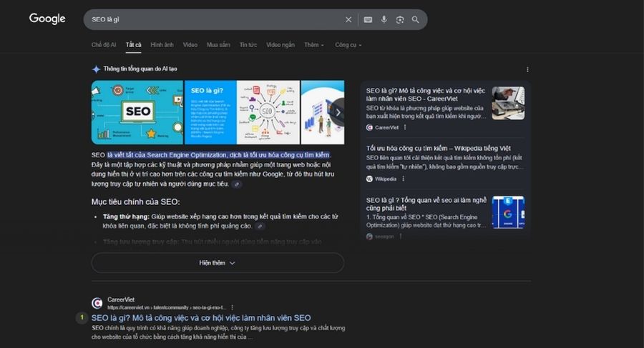
Task: Click the source link icon after first paragraph
Action: pyautogui.click(x=237, y=184)
